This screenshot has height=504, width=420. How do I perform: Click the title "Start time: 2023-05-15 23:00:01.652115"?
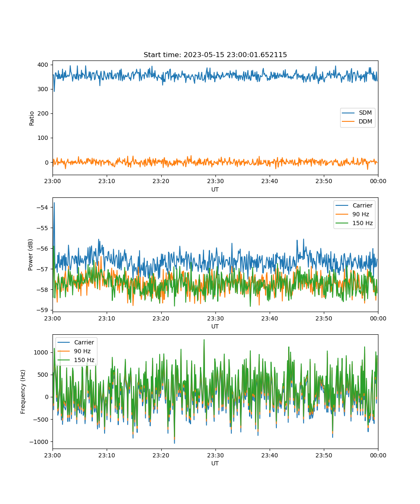215,55
